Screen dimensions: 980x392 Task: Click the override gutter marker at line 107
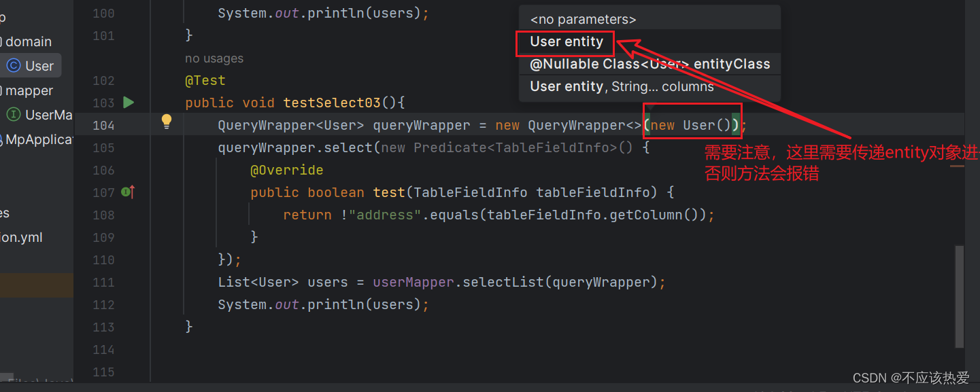128,192
